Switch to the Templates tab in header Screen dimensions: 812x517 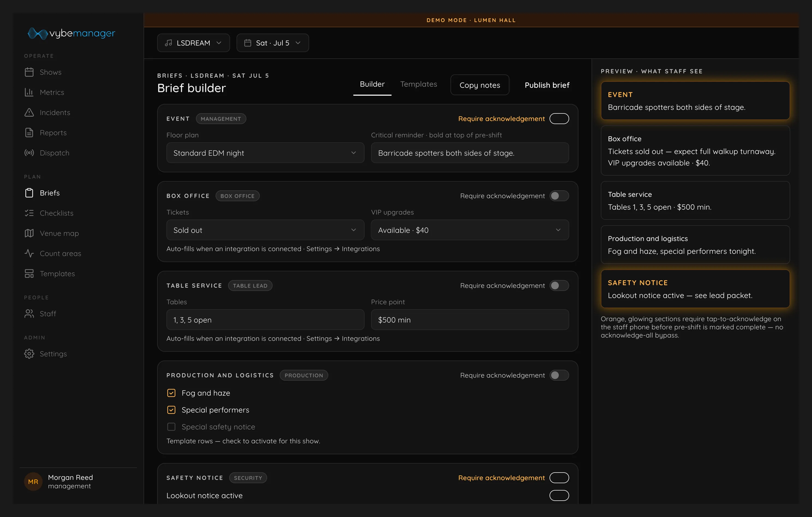(419, 84)
